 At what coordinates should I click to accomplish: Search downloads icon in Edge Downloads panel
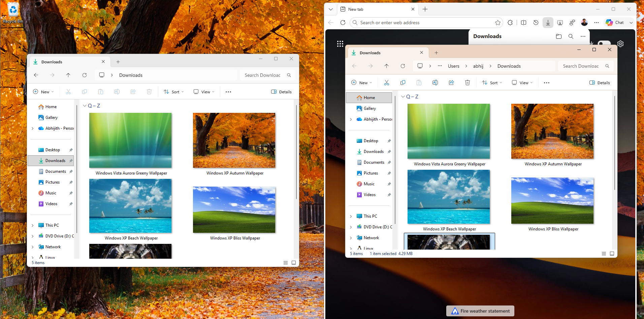571,36
